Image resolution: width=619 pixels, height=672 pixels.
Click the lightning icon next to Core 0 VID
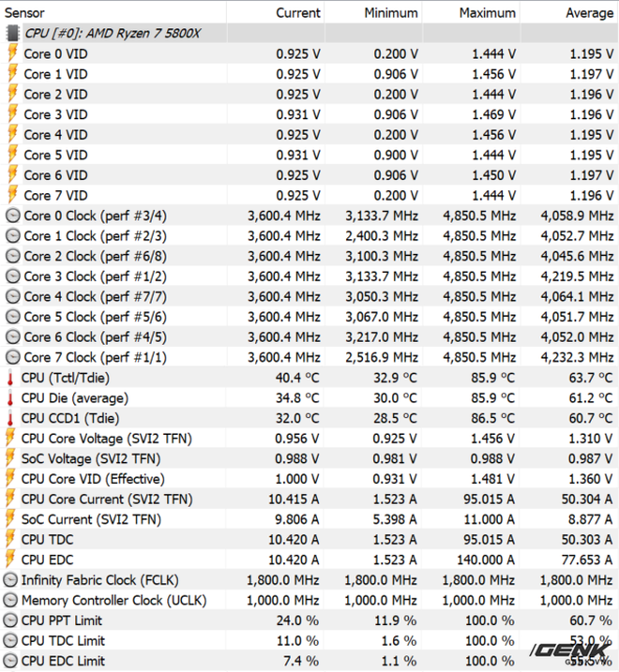click(13, 53)
